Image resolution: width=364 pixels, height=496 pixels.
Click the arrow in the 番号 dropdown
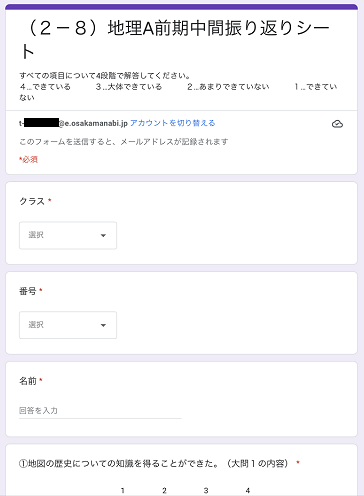pyautogui.click(x=103, y=325)
